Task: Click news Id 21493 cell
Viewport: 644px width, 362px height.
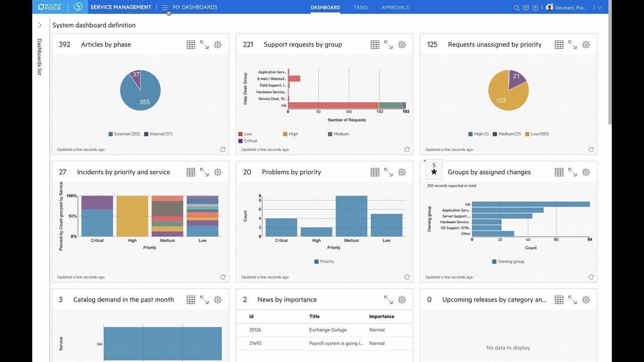Action: tap(255, 343)
